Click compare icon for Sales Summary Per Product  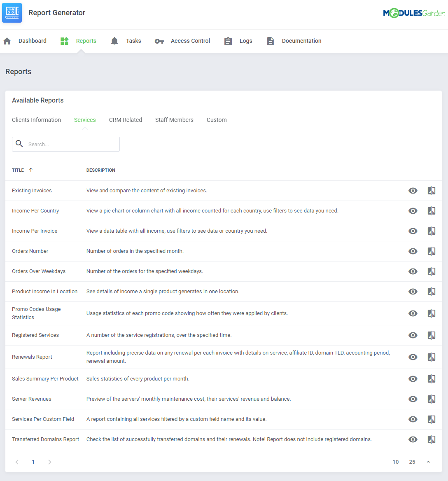point(432,379)
